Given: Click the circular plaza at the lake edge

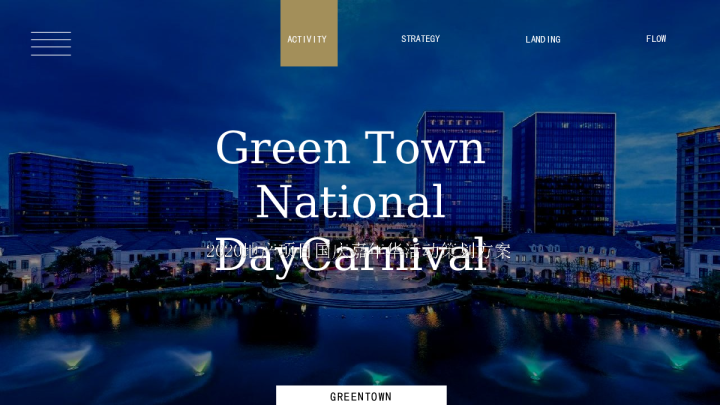Looking at the screenshot, I should [x=370, y=291].
